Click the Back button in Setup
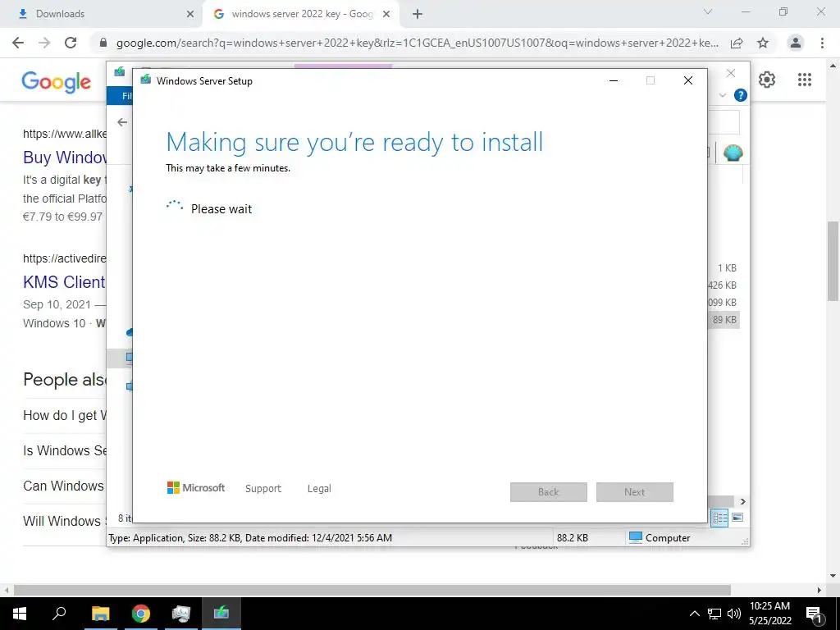The height and width of the screenshot is (630, 840). [549, 492]
